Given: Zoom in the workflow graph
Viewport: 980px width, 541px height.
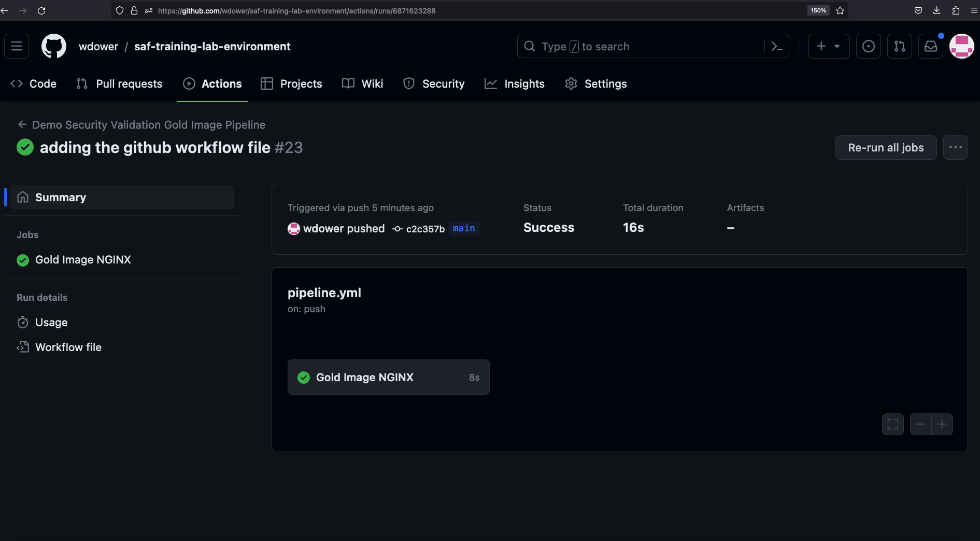Looking at the screenshot, I should 942,424.
